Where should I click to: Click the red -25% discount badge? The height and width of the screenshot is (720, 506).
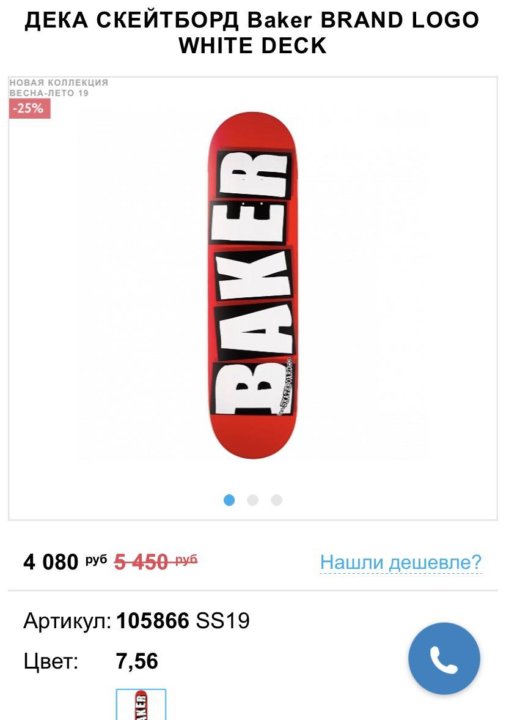(x=29, y=108)
